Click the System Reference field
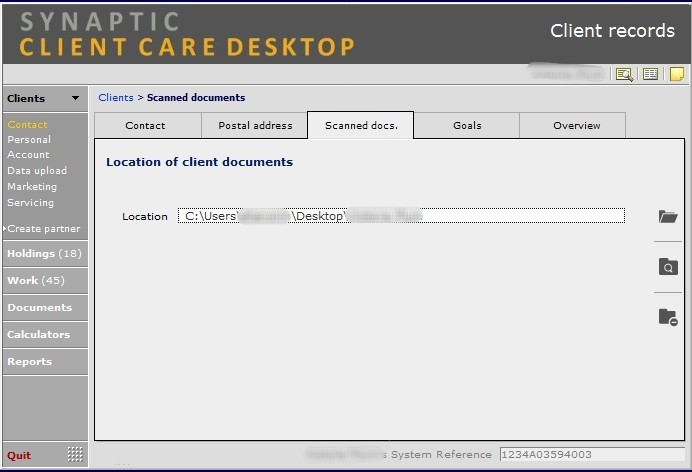Screen dimensions: 692x472 (x=592, y=454)
